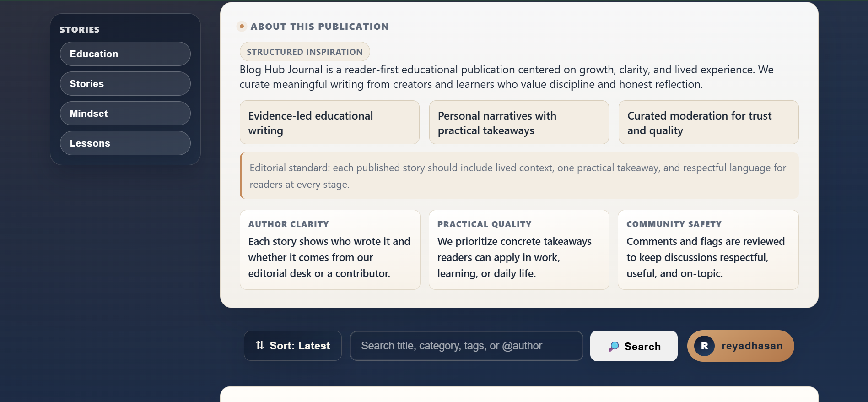Click the Author Clarity card
The height and width of the screenshot is (402, 868).
[330, 250]
